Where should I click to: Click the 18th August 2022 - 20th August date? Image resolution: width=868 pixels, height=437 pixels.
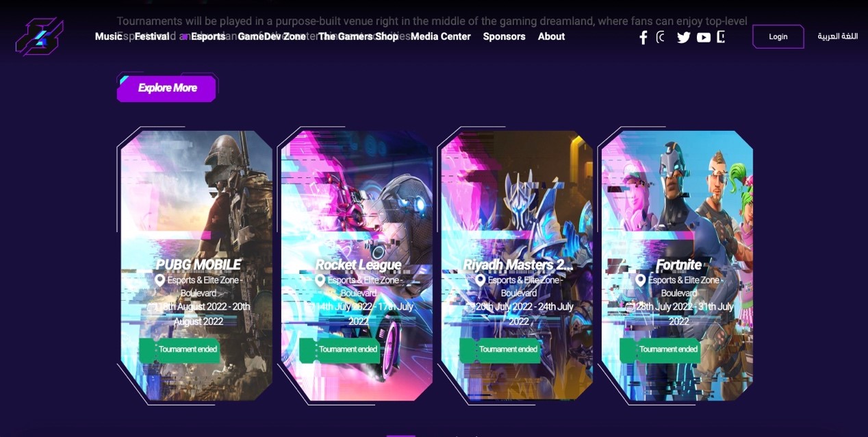203,314
